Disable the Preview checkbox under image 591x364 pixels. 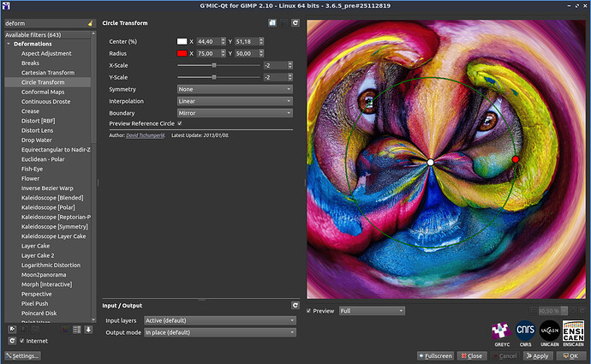(309, 311)
